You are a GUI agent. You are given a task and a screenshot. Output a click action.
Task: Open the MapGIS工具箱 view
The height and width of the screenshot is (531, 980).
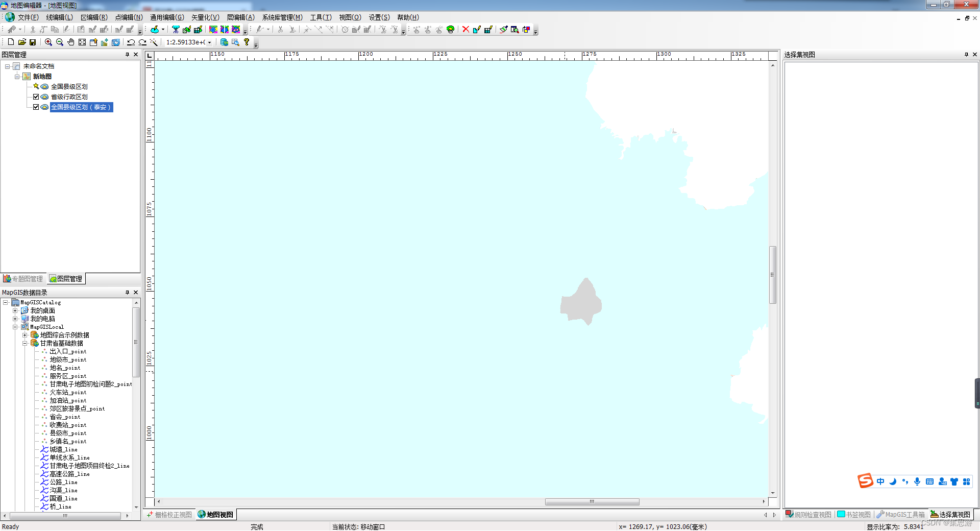click(901, 515)
